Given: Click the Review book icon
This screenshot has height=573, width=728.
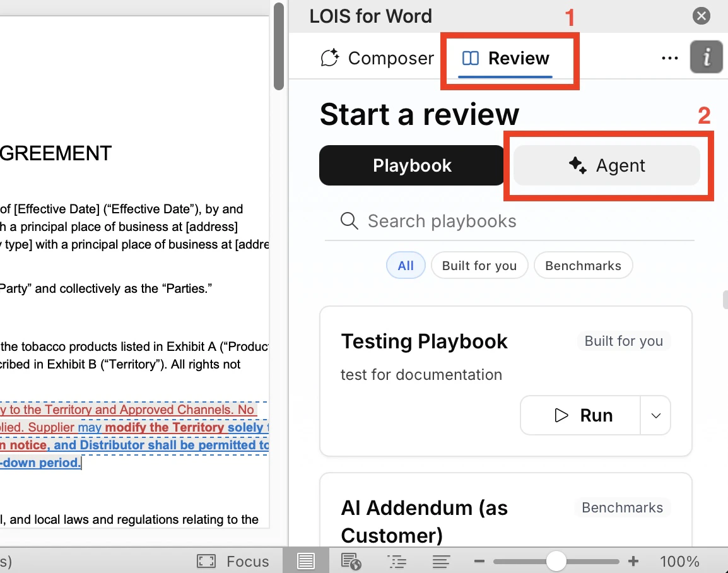Looking at the screenshot, I should click(x=471, y=58).
